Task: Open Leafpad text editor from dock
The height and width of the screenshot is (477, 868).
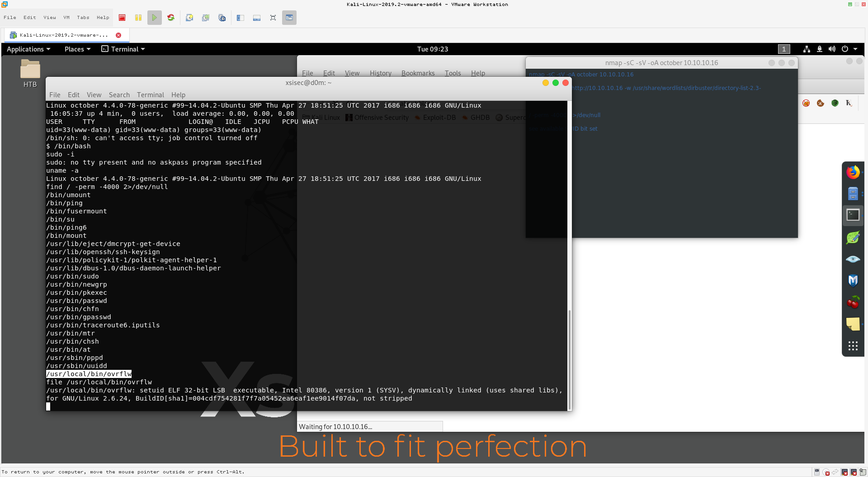Action: point(853,237)
